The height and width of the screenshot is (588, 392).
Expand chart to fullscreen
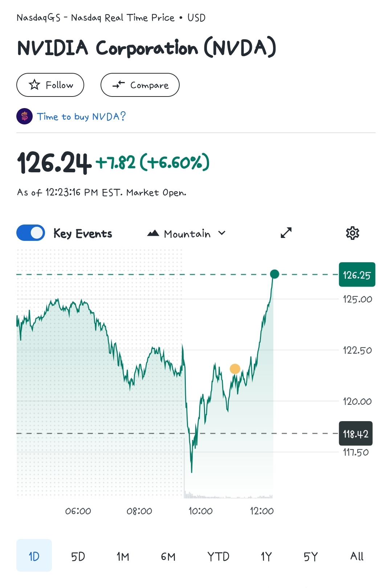click(286, 233)
